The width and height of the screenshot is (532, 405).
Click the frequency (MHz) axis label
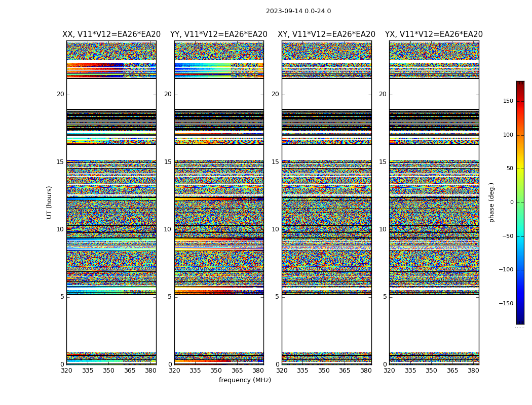coord(245,380)
